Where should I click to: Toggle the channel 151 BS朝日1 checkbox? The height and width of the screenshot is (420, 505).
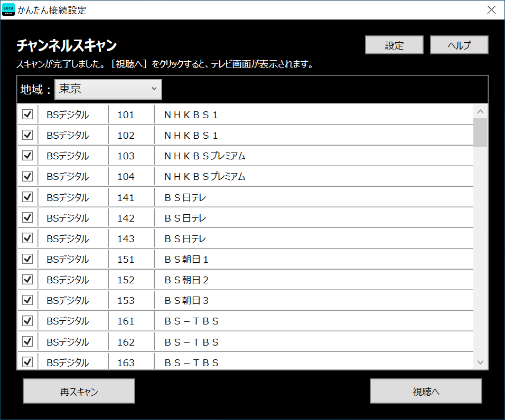coord(27,259)
